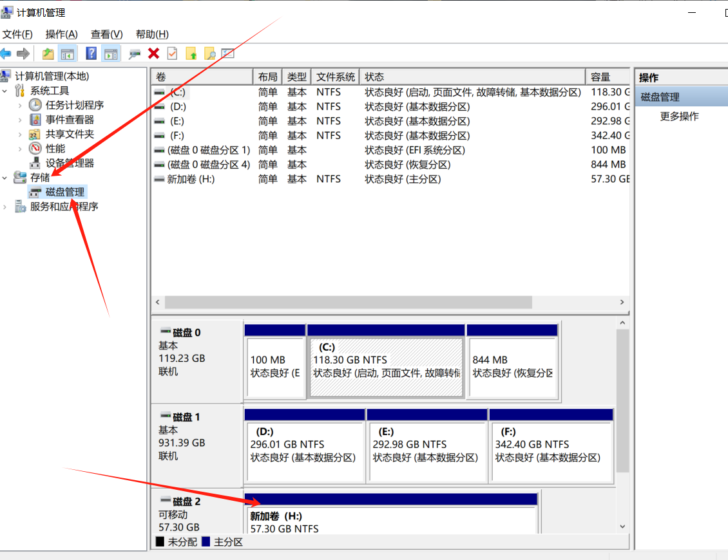728x560 pixels.
Task: Click the connect/rescan disk toolbar icon
Action: 135,54
